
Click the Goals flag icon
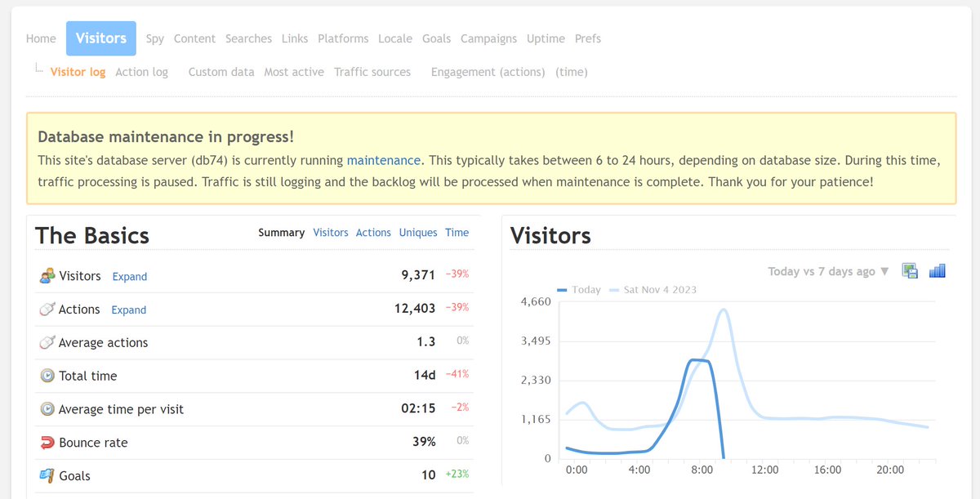(47, 475)
